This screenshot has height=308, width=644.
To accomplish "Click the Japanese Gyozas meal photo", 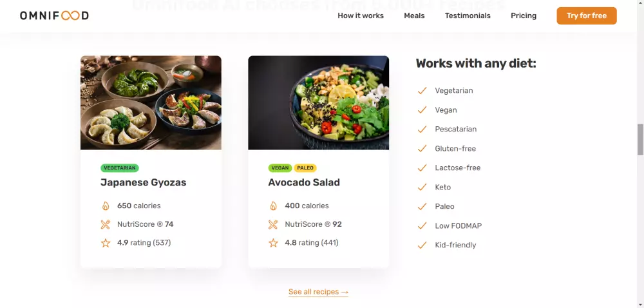I will pos(151,102).
